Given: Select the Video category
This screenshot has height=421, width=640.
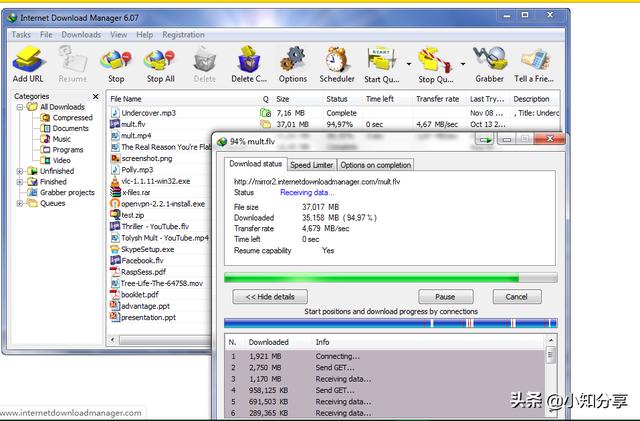Looking at the screenshot, I should (61, 160).
